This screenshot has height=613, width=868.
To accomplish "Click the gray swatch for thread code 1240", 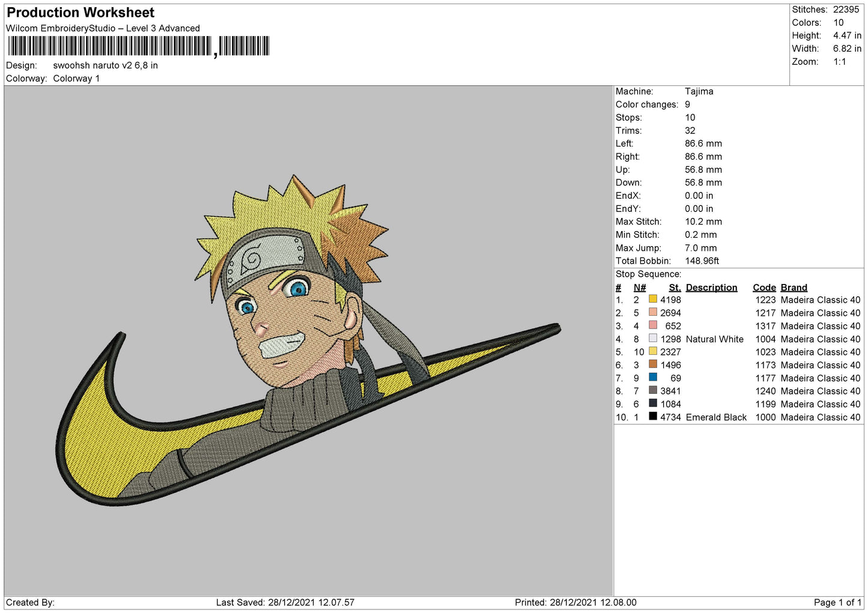I will tap(652, 391).
